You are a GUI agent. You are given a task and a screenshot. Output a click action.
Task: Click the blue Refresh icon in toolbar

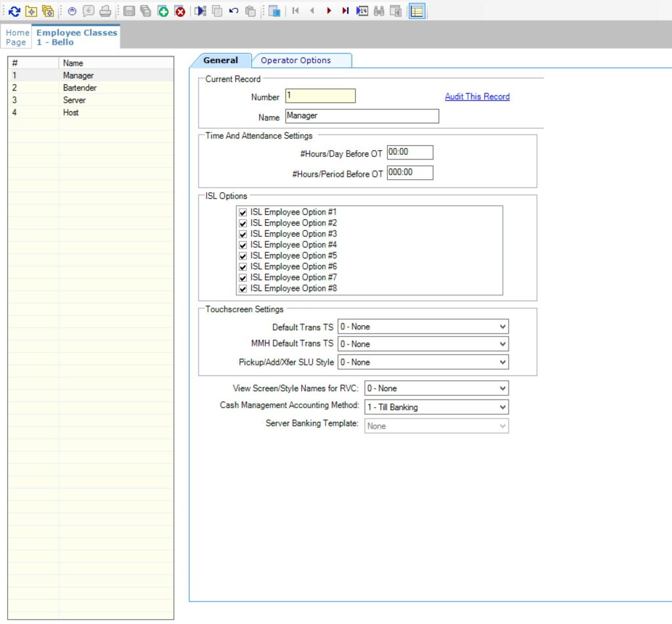point(14,11)
